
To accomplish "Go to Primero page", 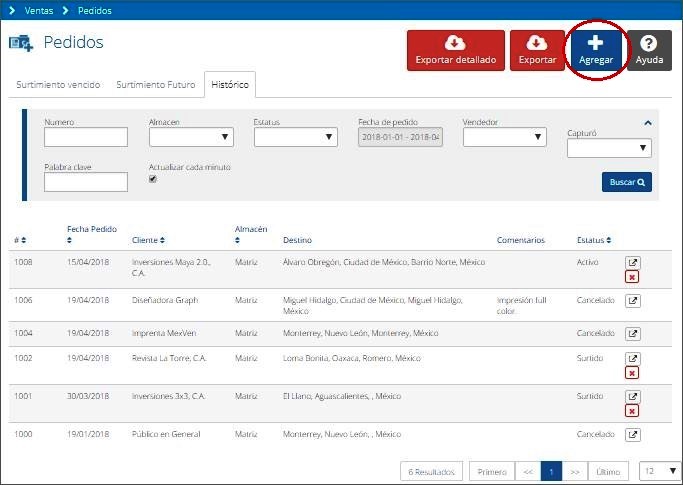I will click(x=492, y=471).
